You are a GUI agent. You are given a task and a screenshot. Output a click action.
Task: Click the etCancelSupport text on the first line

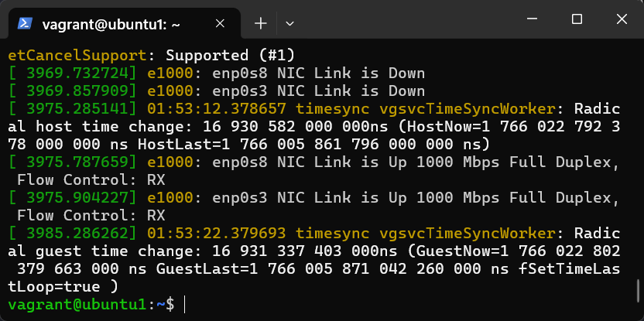click(x=80, y=56)
